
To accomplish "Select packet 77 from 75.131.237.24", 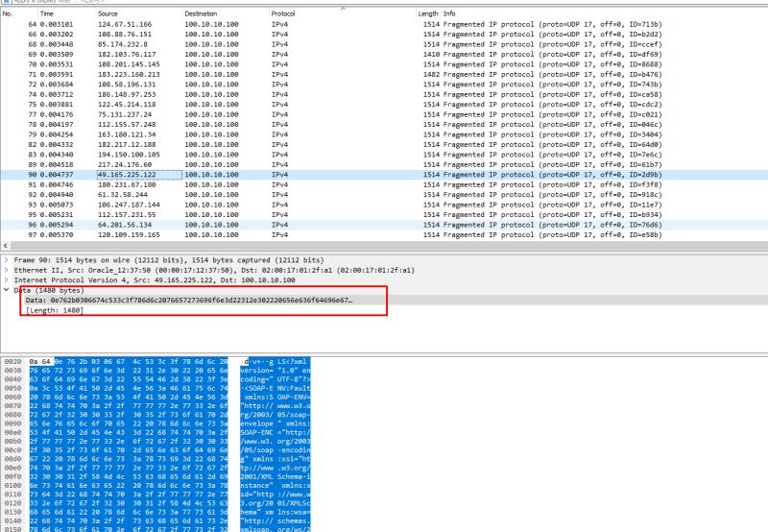I will click(x=384, y=114).
